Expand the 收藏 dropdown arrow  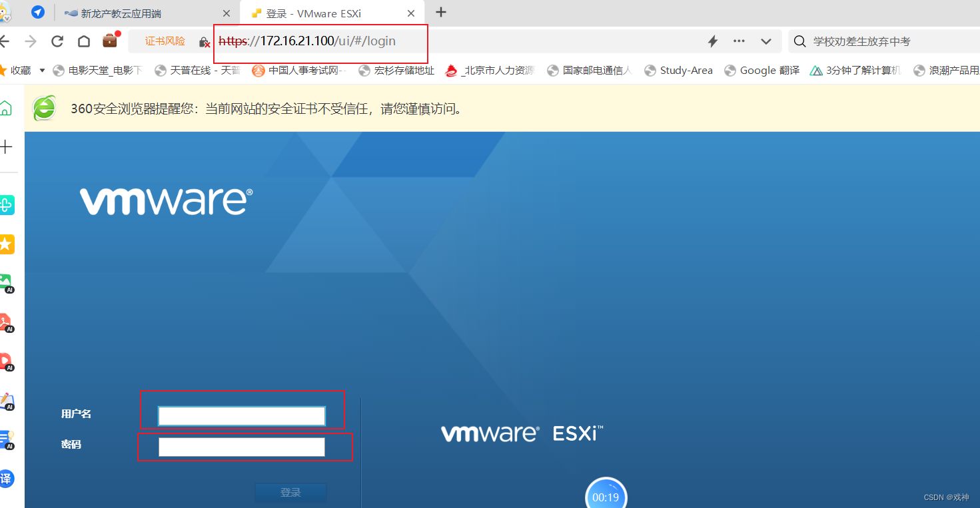(43, 71)
